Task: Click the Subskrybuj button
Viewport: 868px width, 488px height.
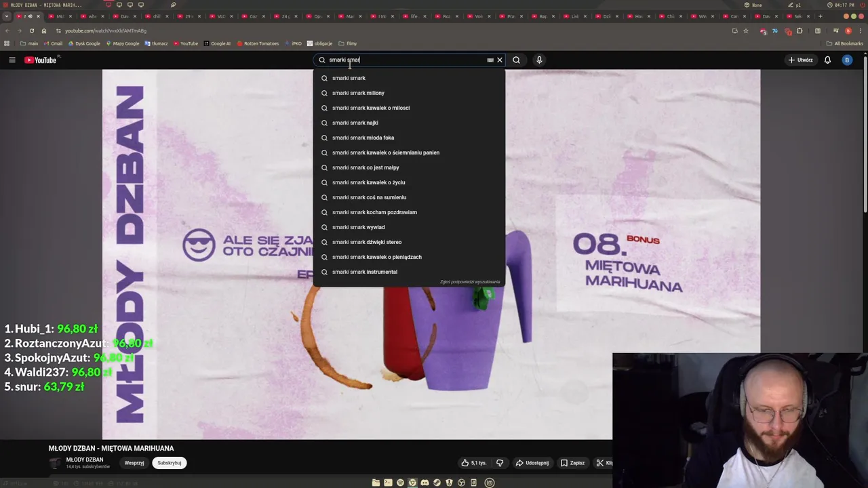Action: (x=170, y=463)
